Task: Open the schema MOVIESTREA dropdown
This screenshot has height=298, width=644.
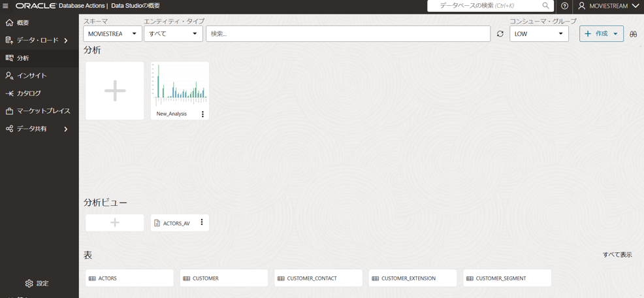Action: click(x=112, y=34)
